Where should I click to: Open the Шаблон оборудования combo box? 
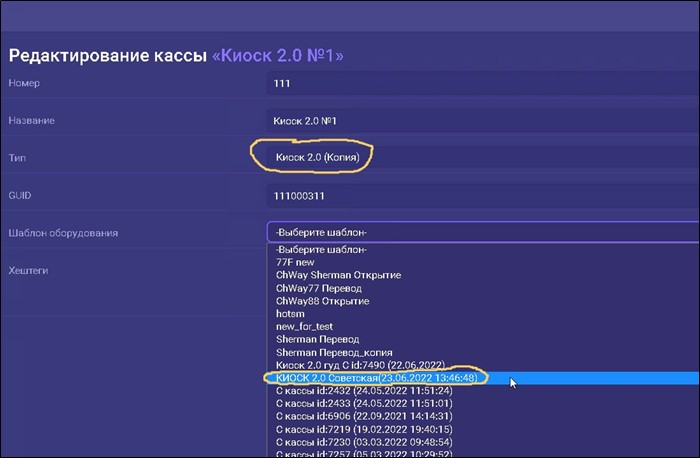point(483,233)
